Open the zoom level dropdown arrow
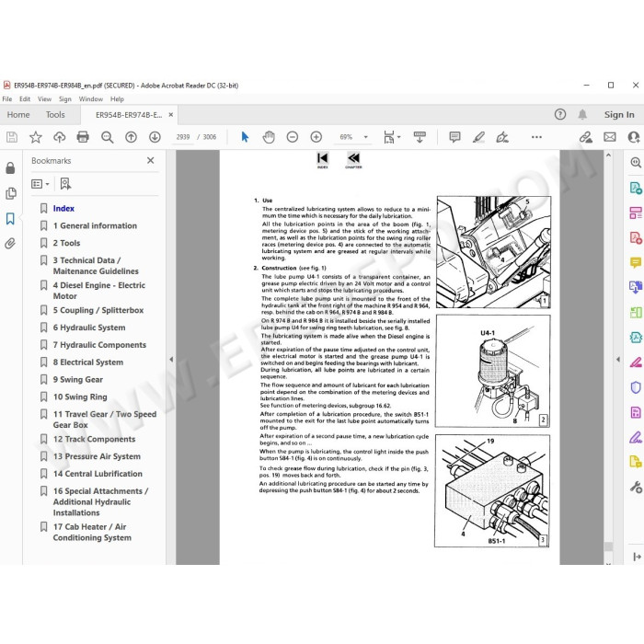 click(365, 137)
